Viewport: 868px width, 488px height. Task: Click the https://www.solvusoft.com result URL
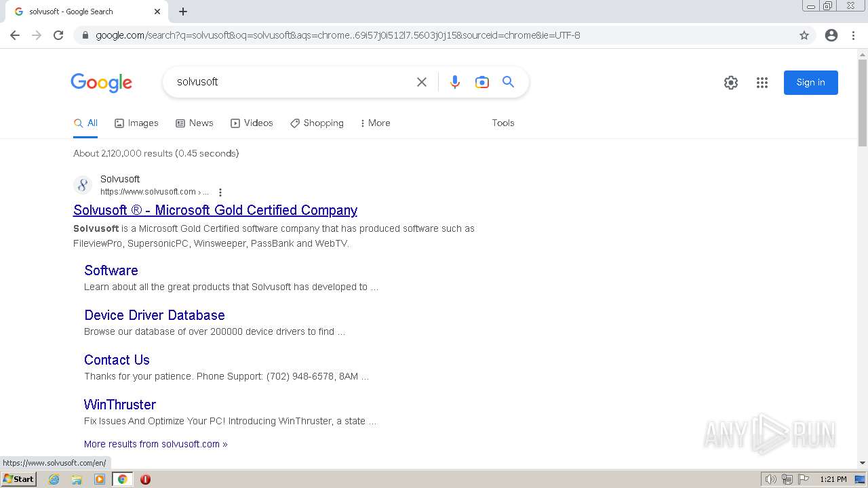pyautogui.click(x=155, y=192)
